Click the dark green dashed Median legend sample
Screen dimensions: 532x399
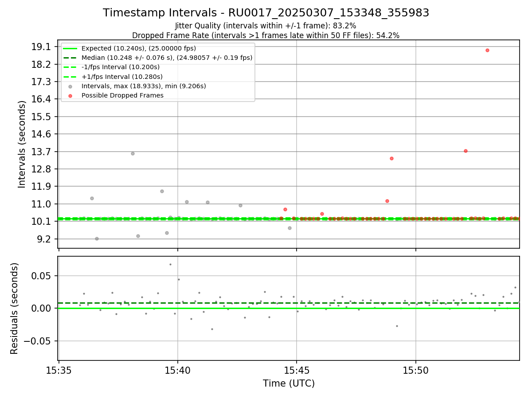(x=70, y=58)
